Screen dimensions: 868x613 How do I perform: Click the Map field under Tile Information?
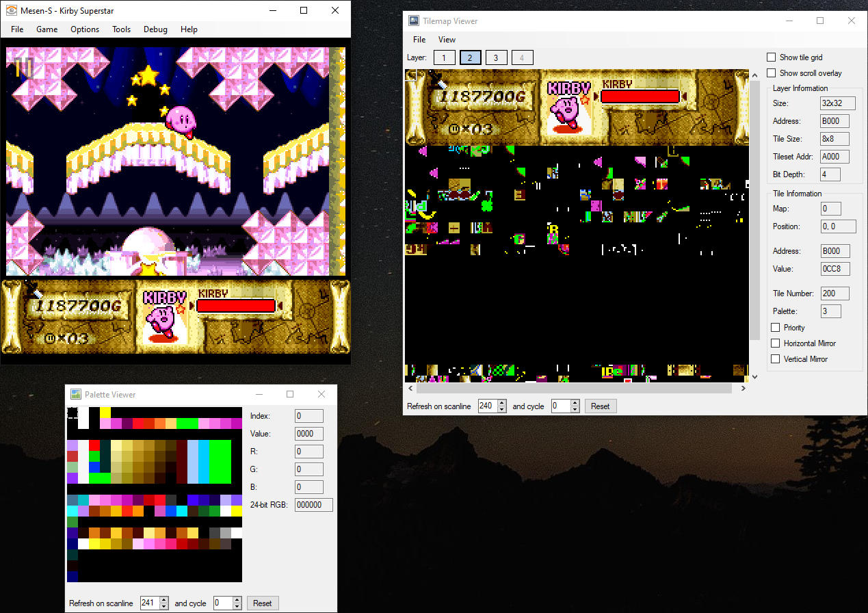point(830,209)
